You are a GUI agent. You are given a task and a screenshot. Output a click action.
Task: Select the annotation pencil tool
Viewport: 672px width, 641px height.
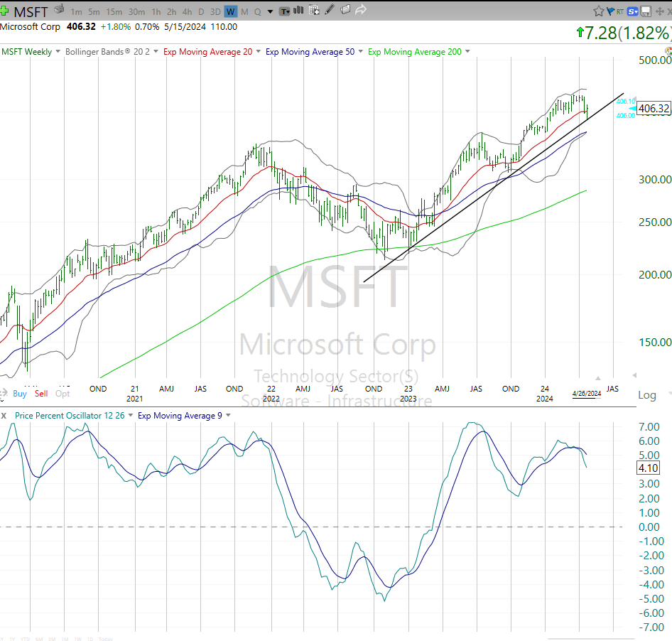[328, 10]
